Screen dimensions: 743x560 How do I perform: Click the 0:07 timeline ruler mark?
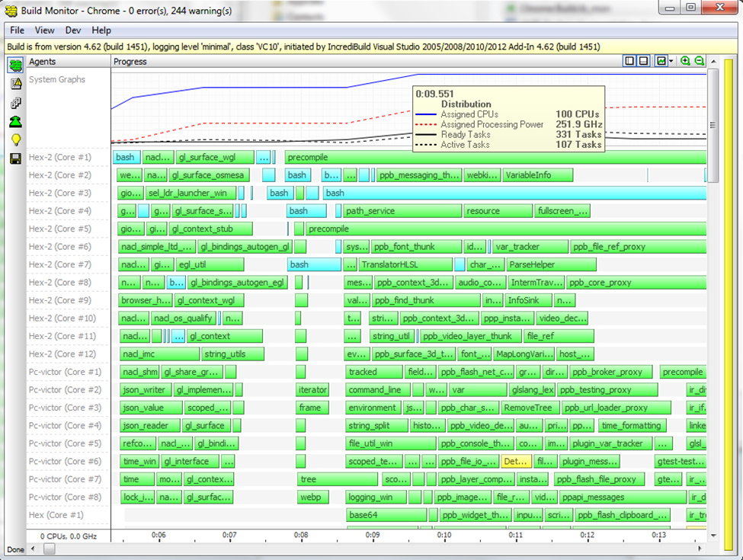point(229,535)
